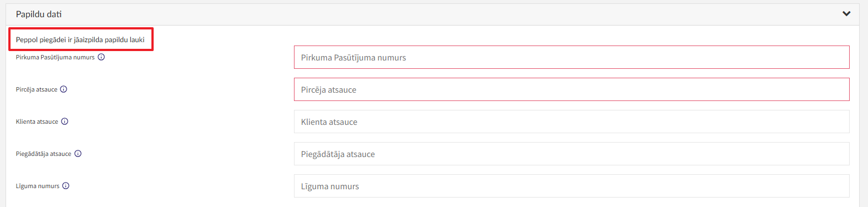Click the Pircēja atsauce field label

pos(37,89)
